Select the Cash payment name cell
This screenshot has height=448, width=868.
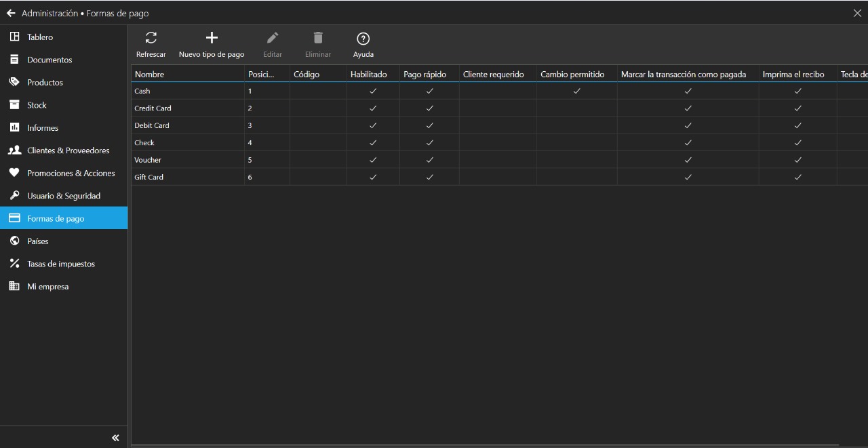188,91
